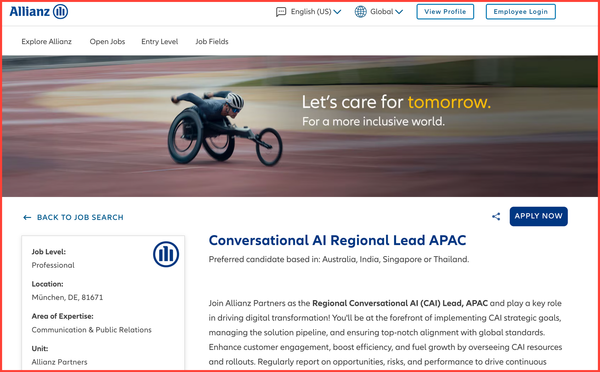Click the globe icon next to Global
The width and height of the screenshot is (600, 372).
point(360,12)
